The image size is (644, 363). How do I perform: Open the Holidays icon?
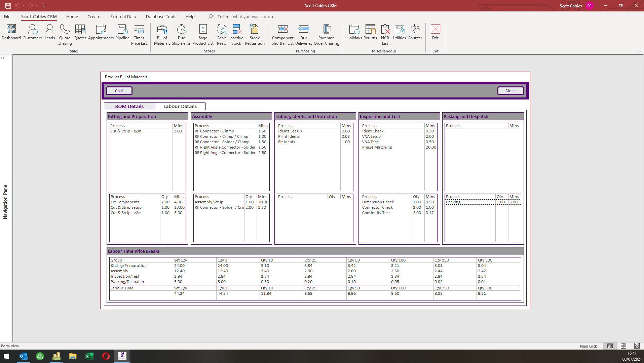pyautogui.click(x=354, y=32)
